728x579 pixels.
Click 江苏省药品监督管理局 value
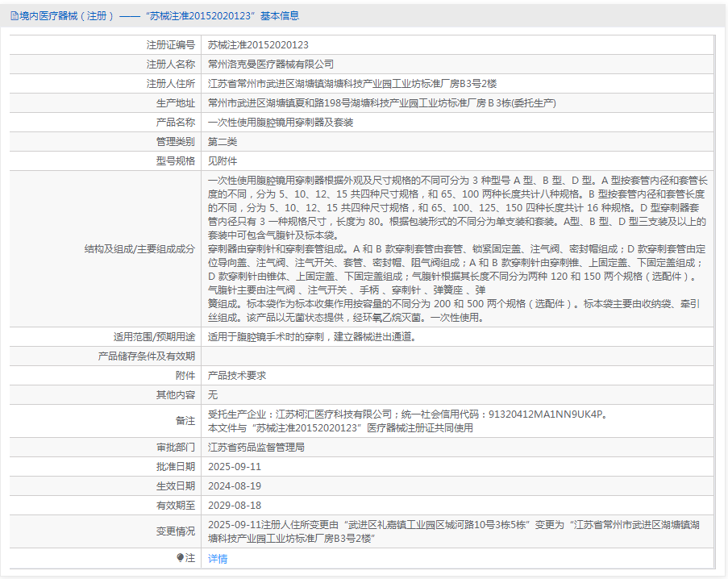(256, 447)
